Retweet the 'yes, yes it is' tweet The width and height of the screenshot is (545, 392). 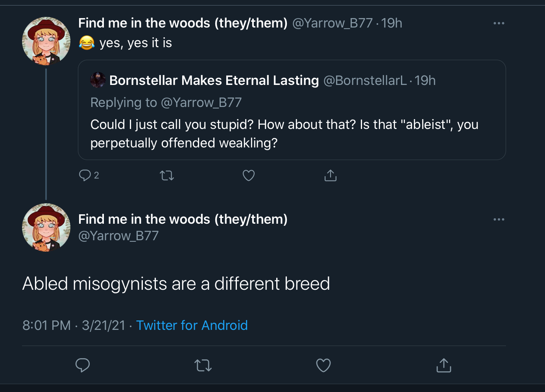pyautogui.click(x=167, y=175)
